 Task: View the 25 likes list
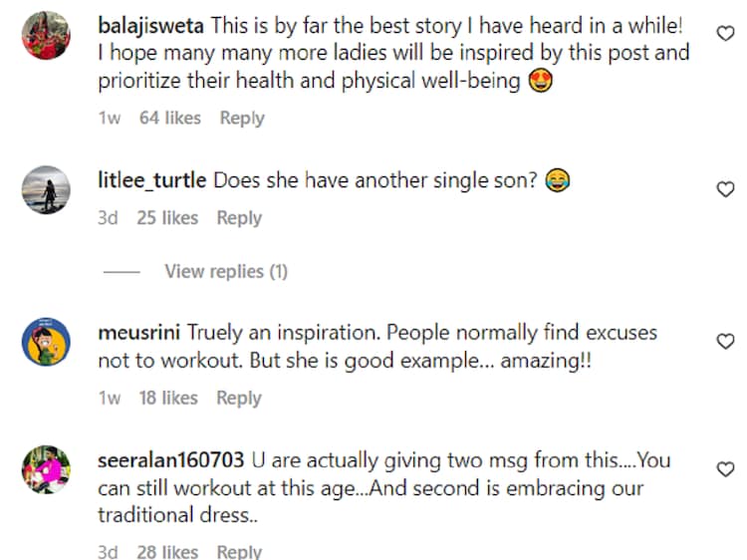pos(167,218)
